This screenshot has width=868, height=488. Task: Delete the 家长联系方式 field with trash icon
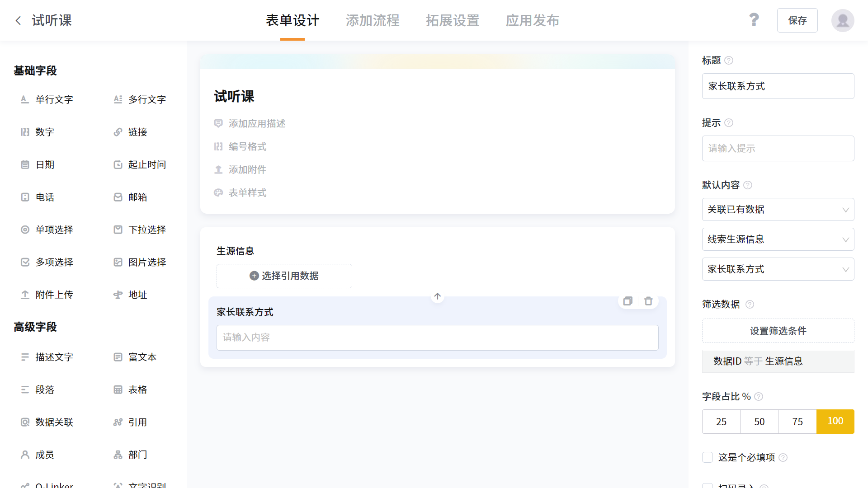click(648, 301)
